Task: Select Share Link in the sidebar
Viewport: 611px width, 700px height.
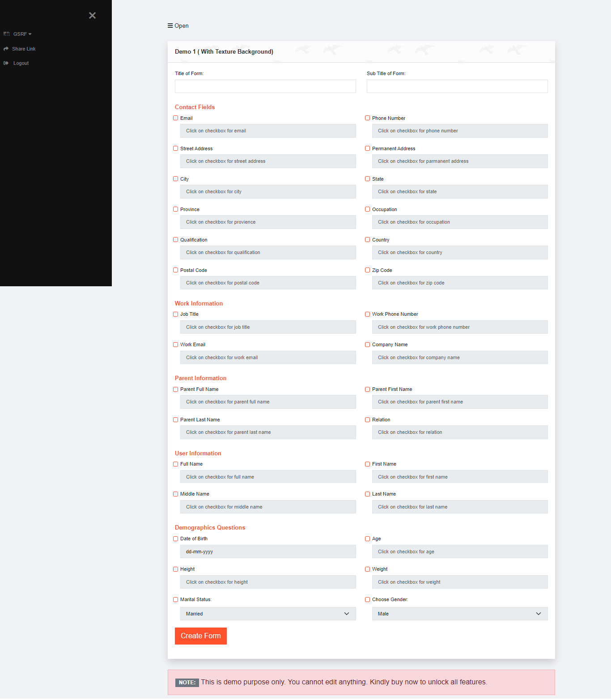Action: [24, 48]
